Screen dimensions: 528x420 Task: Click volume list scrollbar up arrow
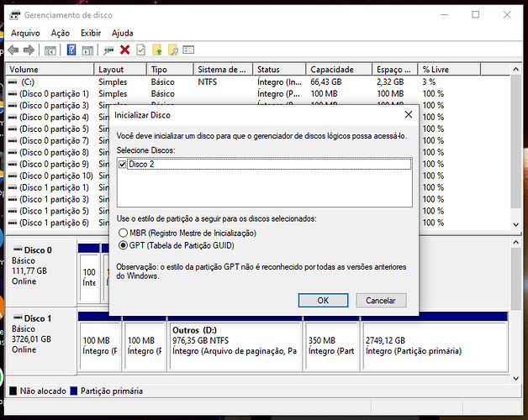516,70
